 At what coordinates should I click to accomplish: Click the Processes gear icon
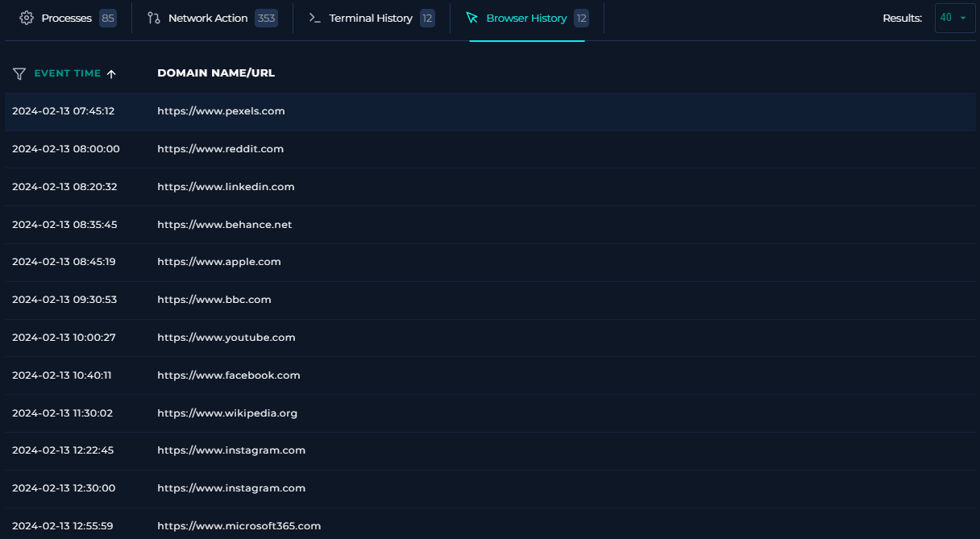point(26,18)
